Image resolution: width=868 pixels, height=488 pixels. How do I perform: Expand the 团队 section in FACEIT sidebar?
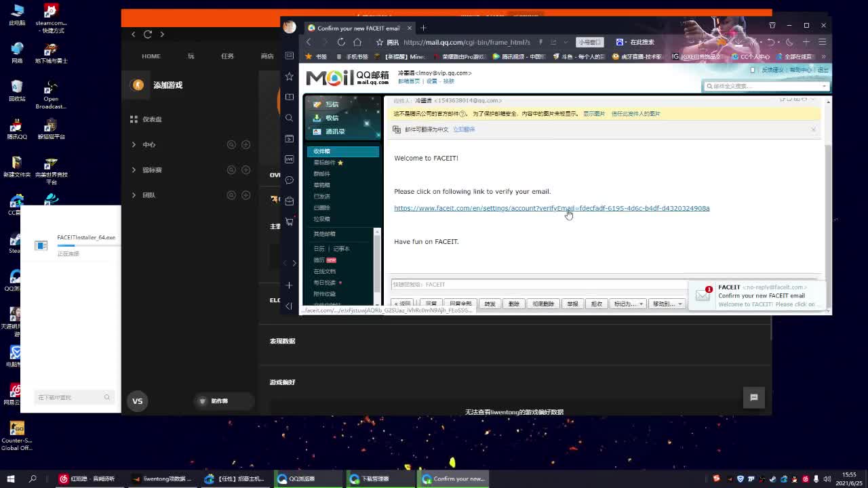click(x=134, y=195)
